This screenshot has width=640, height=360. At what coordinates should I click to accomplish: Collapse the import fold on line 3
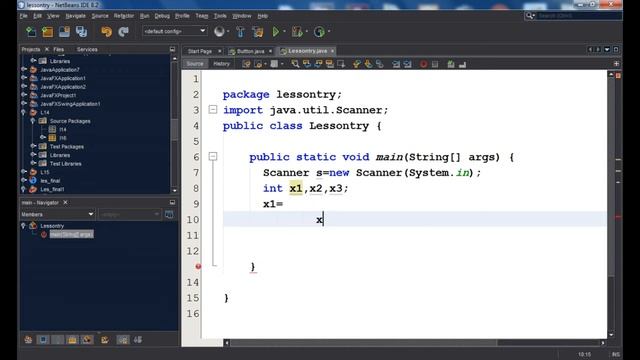click(213, 109)
